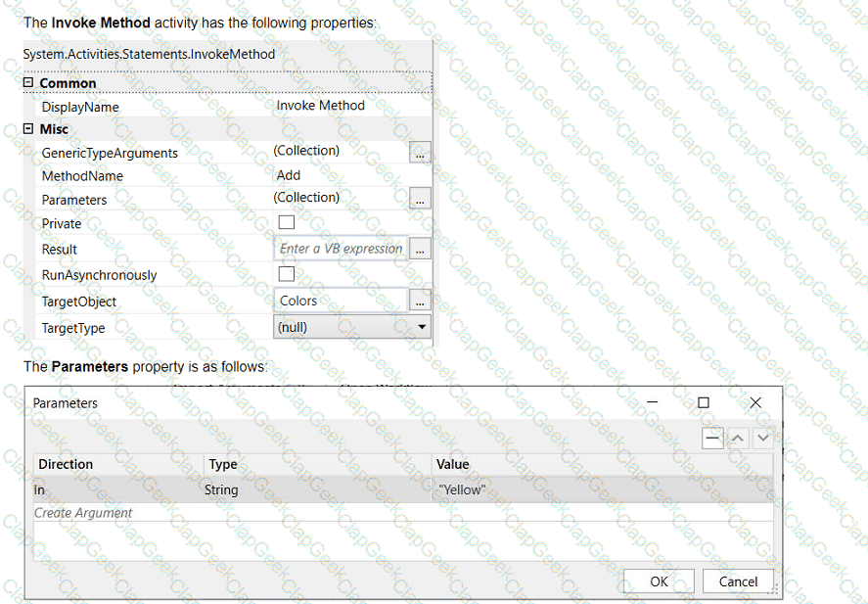Viewport: 868px width, 604px height.
Task: Open the Result expression editor ellipsis
Action: (420, 249)
